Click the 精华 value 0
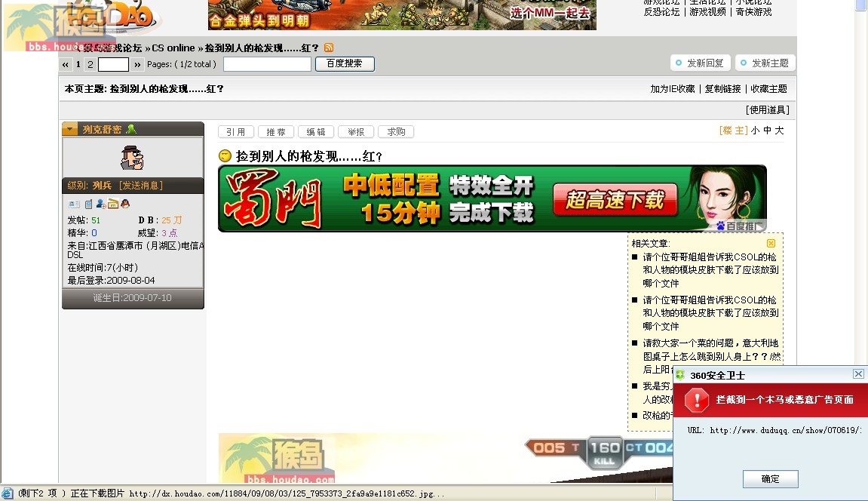The height and width of the screenshot is (501, 868). coord(94,233)
